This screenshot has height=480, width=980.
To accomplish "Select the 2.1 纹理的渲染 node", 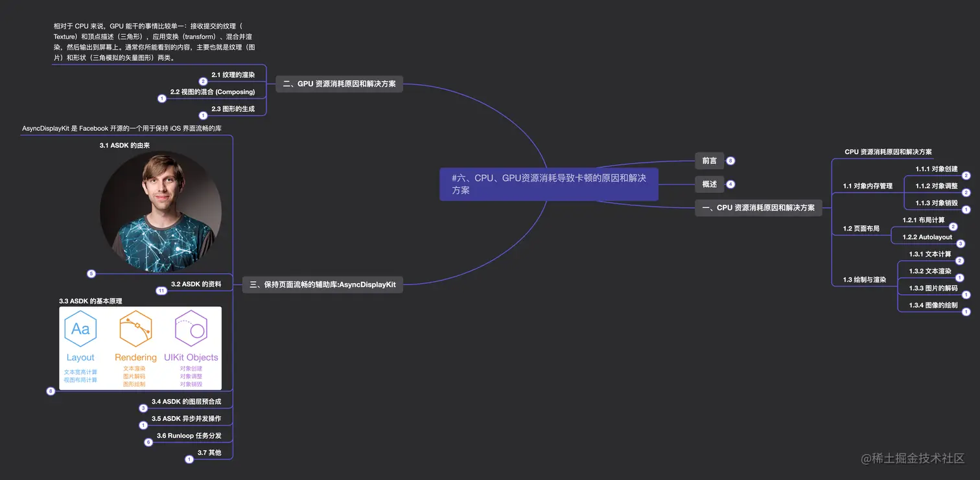I will (233, 75).
